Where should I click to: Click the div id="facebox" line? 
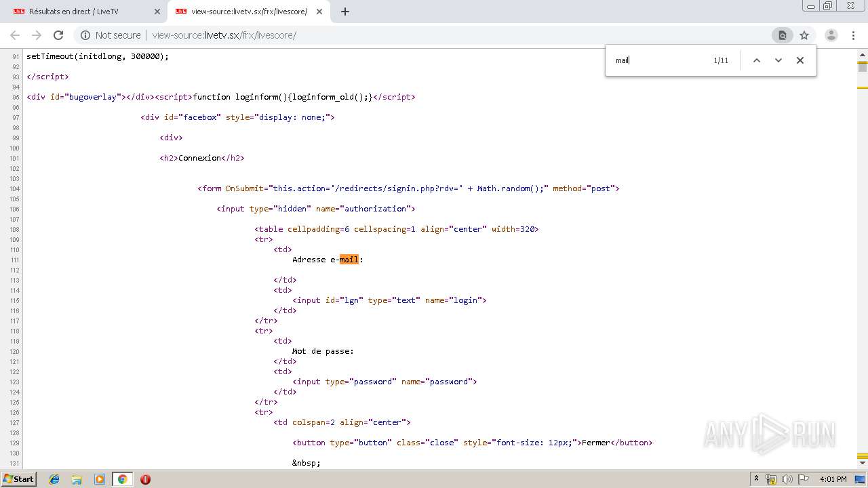coord(238,117)
